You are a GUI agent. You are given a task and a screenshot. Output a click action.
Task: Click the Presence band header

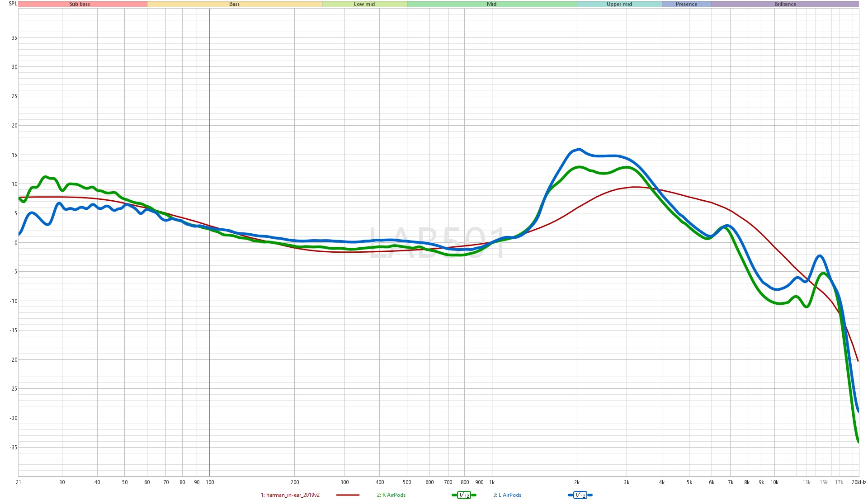click(x=686, y=4)
